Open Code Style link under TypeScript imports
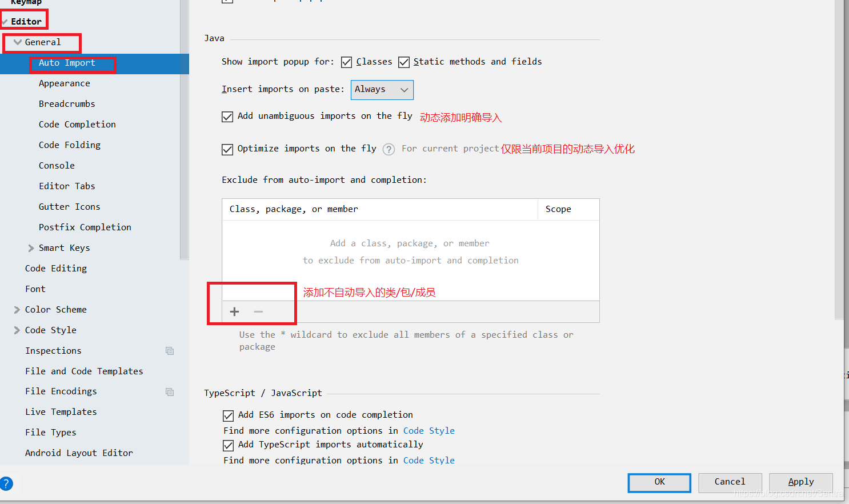The image size is (849, 504). 429,461
